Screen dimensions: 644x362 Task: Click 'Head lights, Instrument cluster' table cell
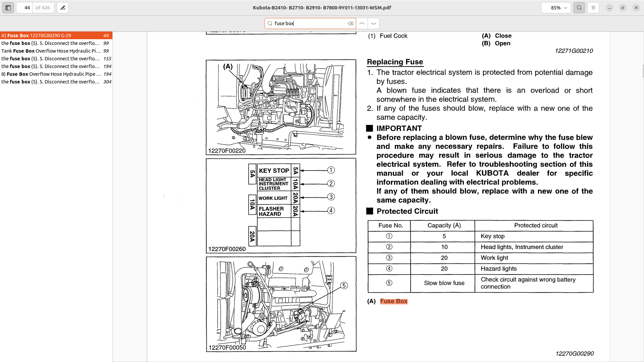click(x=534, y=247)
